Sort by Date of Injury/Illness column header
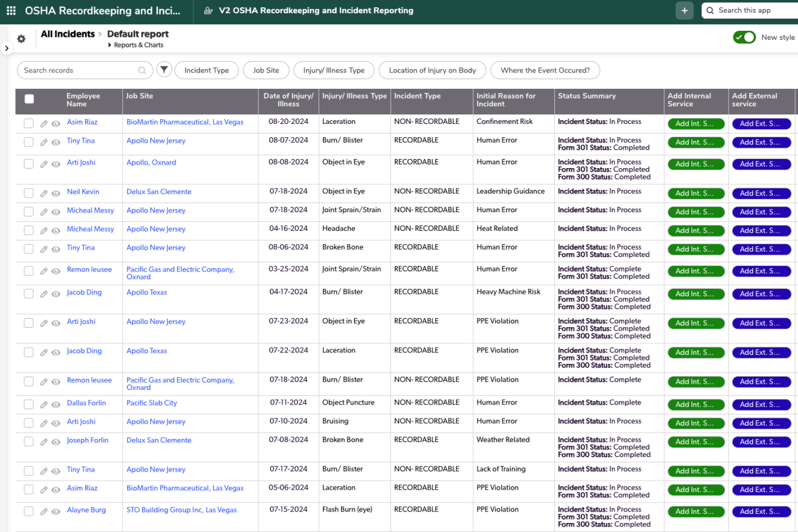798x532 pixels. (x=288, y=100)
